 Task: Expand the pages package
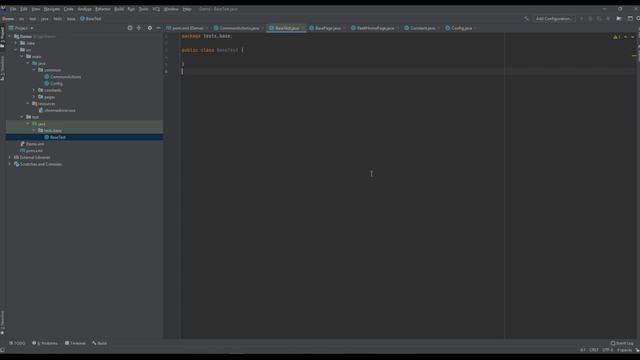tap(34, 97)
